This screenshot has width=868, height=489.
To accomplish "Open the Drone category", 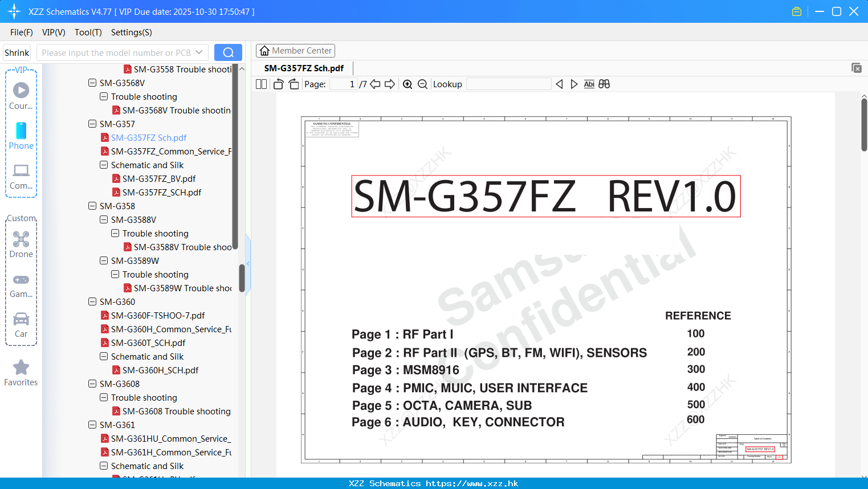I will [21, 244].
